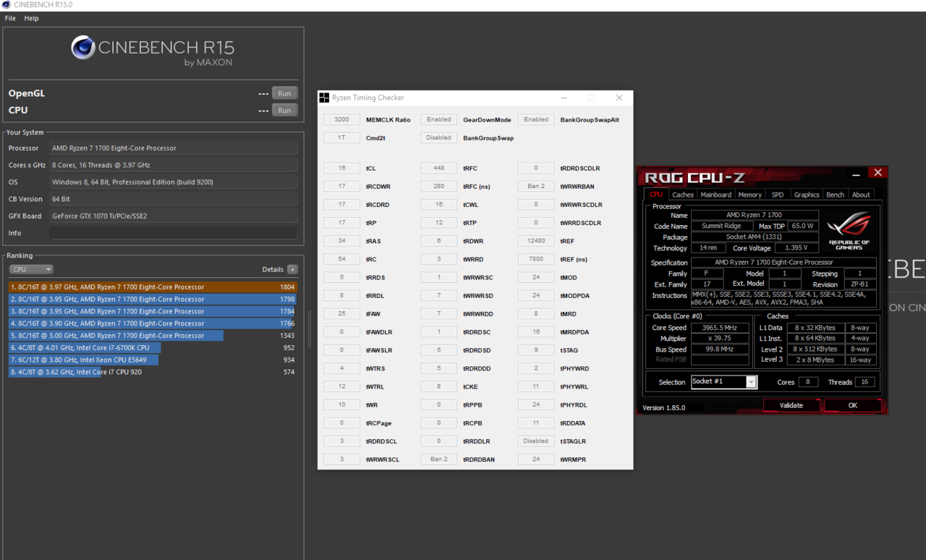Click the Cores value 8 in CPU-Z
The height and width of the screenshot is (560, 926).
point(808,382)
